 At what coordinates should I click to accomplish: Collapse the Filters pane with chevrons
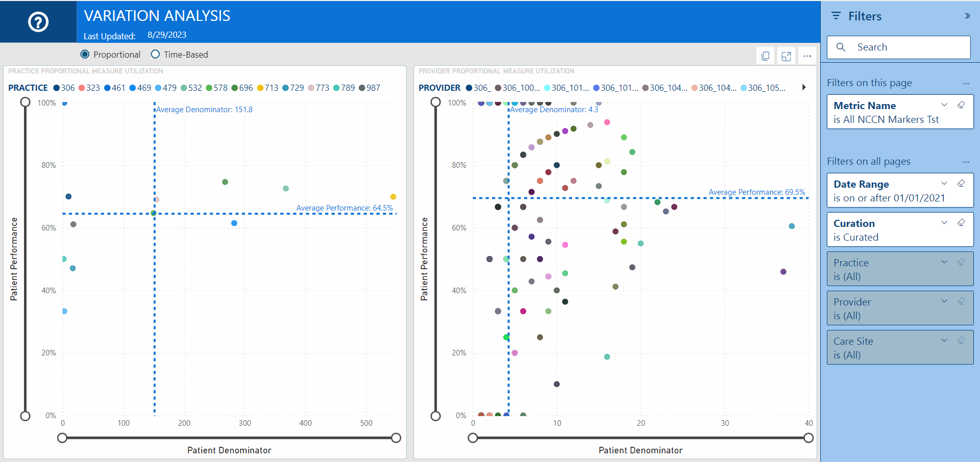pyautogui.click(x=967, y=16)
